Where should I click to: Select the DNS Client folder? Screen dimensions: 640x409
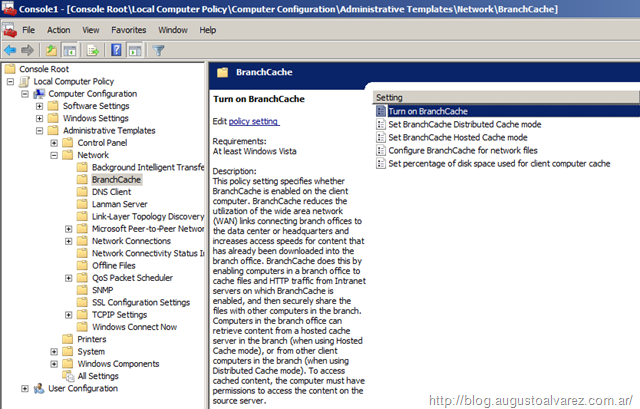(110, 191)
